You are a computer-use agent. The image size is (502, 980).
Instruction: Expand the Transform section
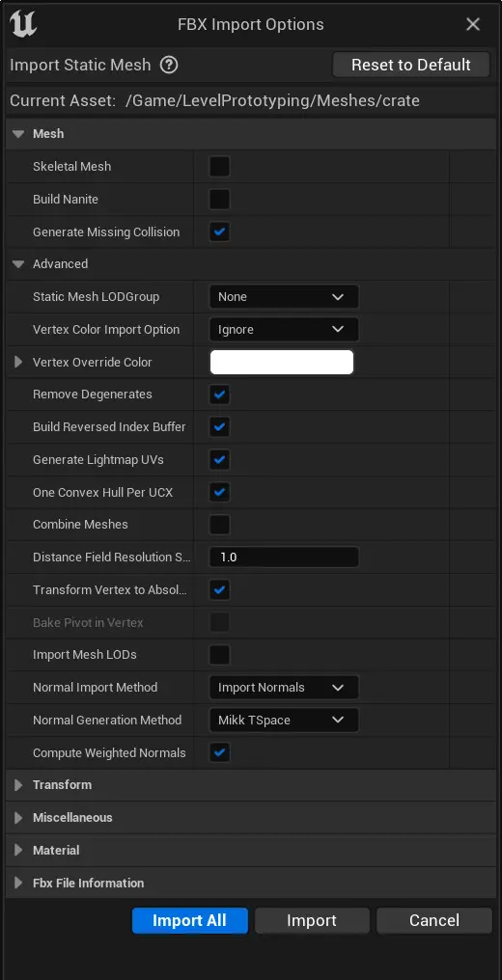[x=18, y=785]
